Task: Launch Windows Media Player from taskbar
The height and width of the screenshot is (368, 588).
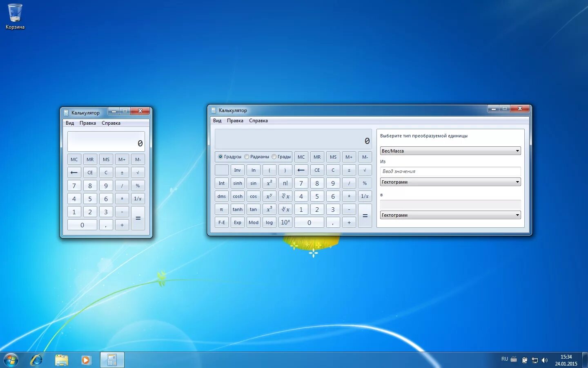Action: pos(86,360)
